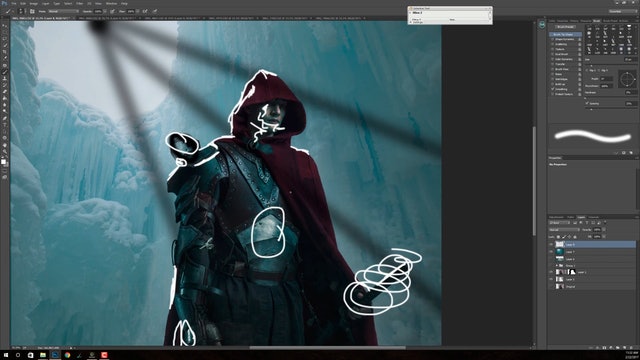Enable the Texture checkbox in Brush panel
This screenshot has width=640, height=360.
[x=553, y=49]
